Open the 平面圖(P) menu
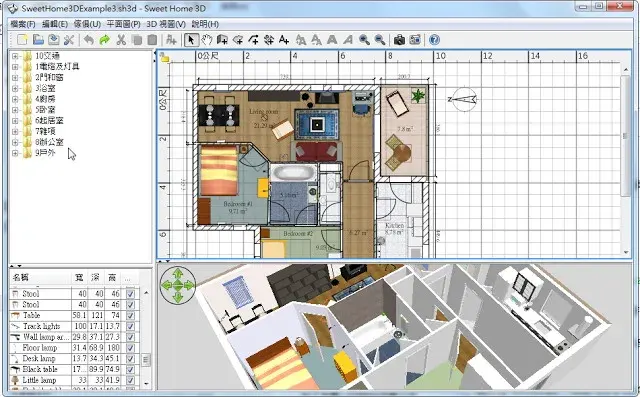The height and width of the screenshot is (397, 640). 123,24
